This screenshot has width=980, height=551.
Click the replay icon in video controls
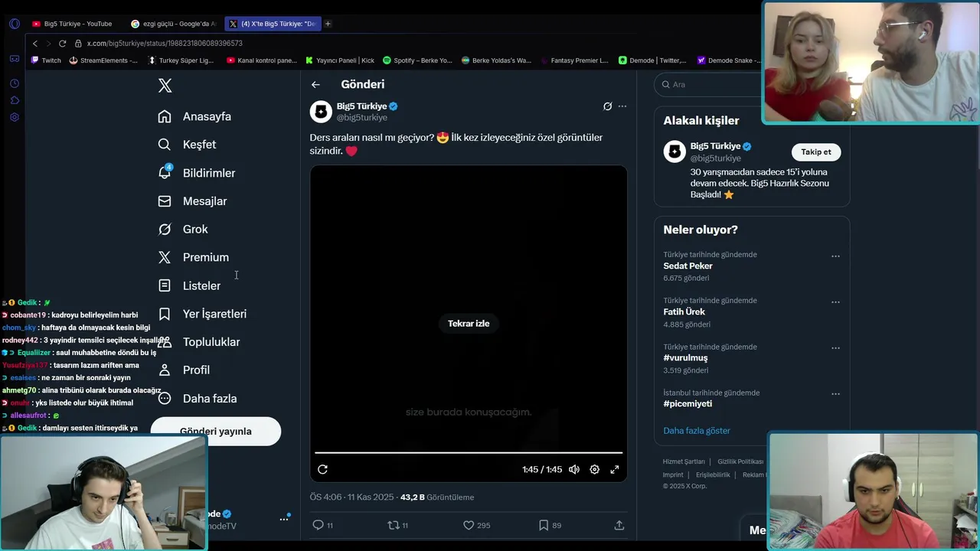pyautogui.click(x=322, y=470)
